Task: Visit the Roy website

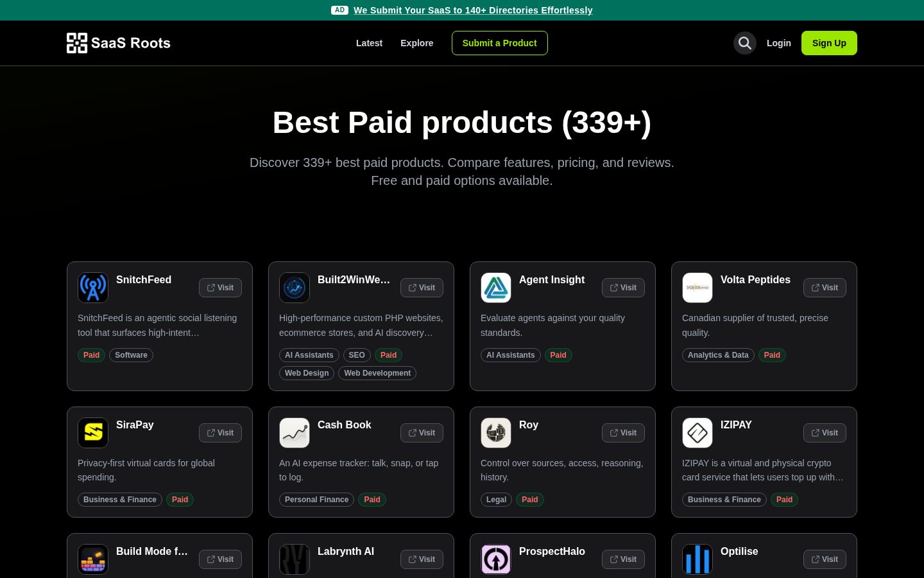Action: [x=623, y=433]
